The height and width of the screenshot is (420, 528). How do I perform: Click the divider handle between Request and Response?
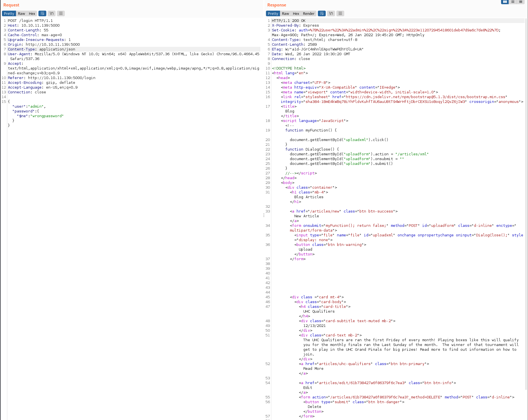[x=264, y=215]
